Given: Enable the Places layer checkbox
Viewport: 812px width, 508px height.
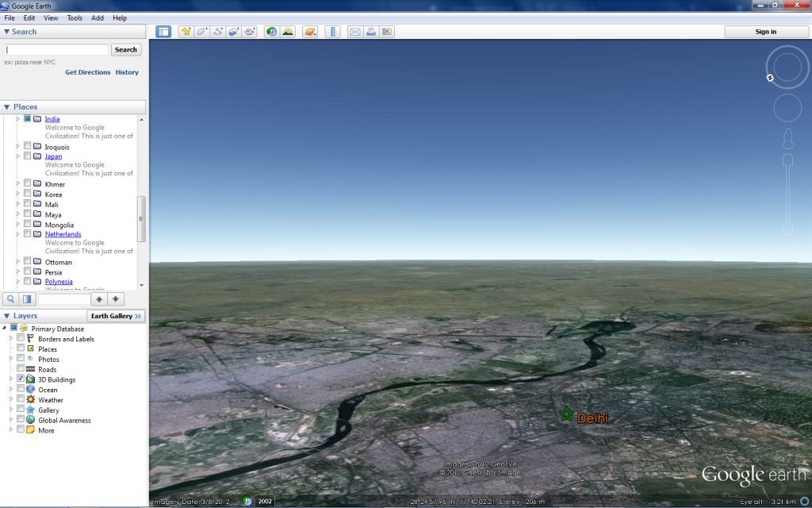Looking at the screenshot, I should (21, 348).
